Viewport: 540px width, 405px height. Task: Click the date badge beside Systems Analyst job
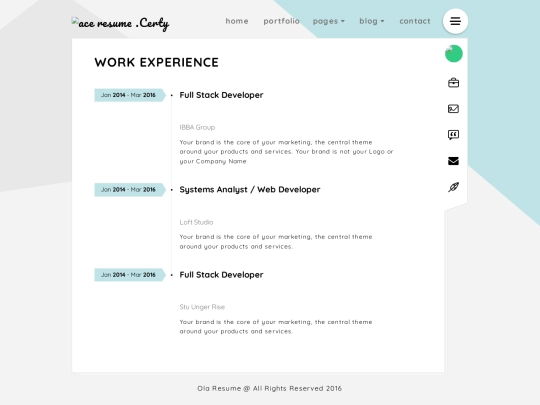pyautogui.click(x=130, y=190)
